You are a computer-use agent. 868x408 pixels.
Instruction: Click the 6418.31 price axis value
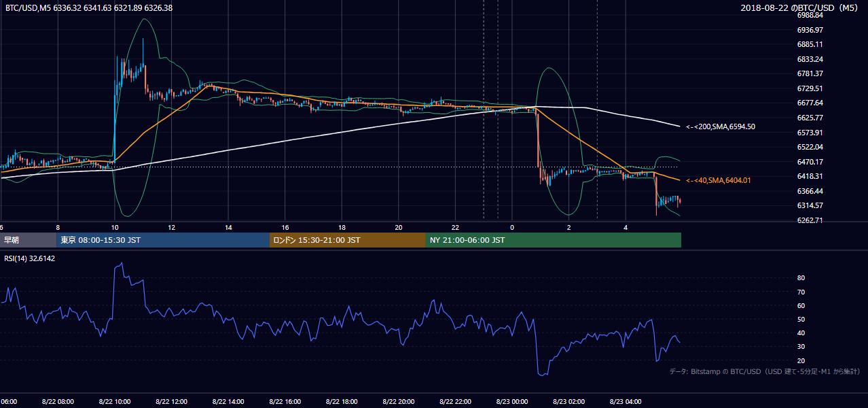pyautogui.click(x=810, y=176)
